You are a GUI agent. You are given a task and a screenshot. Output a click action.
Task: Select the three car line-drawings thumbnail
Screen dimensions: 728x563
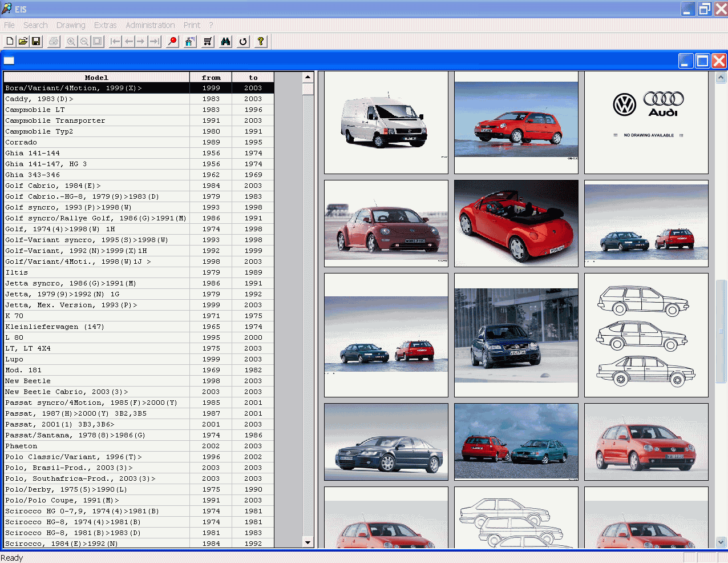tap(646, 335)
